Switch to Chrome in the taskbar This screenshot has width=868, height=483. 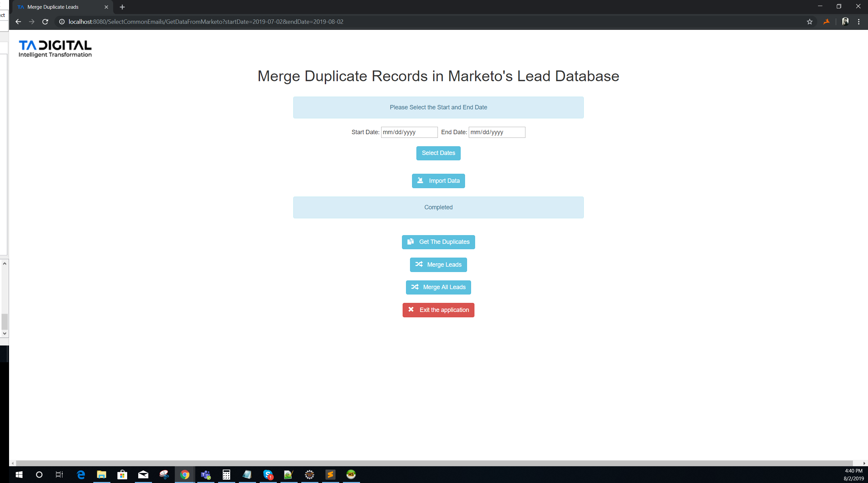185,474
